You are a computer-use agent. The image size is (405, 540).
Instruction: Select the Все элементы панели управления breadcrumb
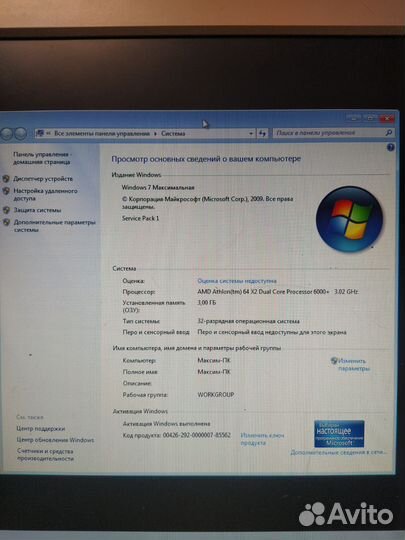tap(102, 134)
